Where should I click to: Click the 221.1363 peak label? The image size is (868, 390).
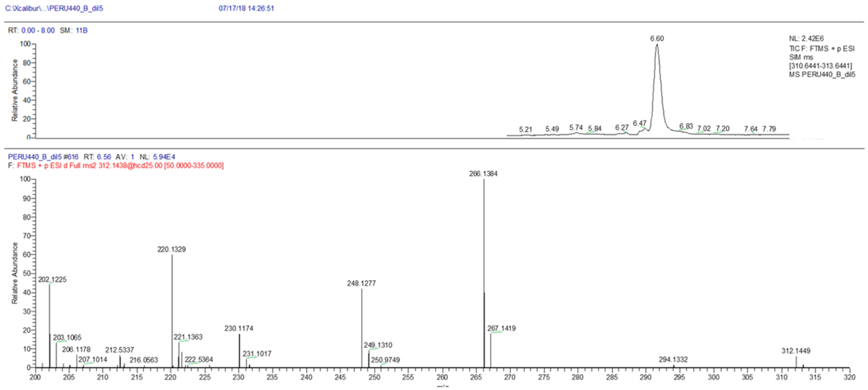(188, 337)
